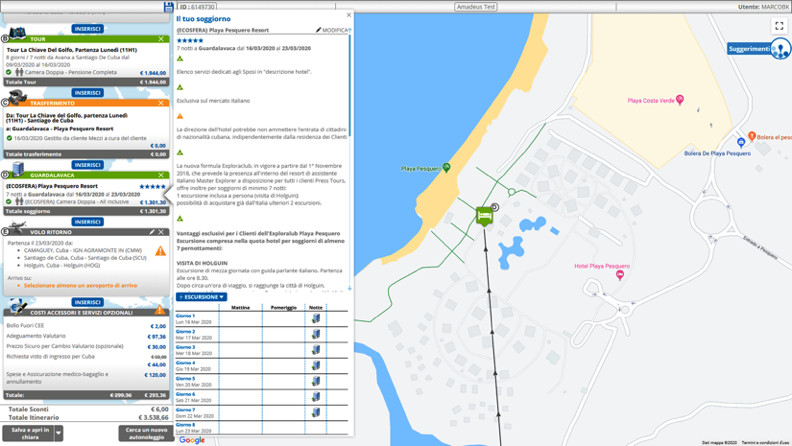Viewport: 792px width, 446px height.
Task: Click the hotel night icon for Giorno 6
Action: [316, 397]
